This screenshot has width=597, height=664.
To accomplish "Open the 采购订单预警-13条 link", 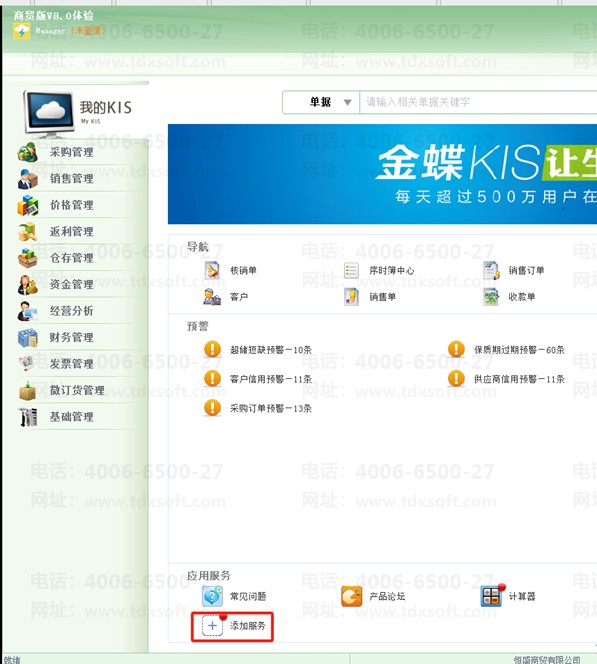I will pyautogui.click(x=271, y=408).
